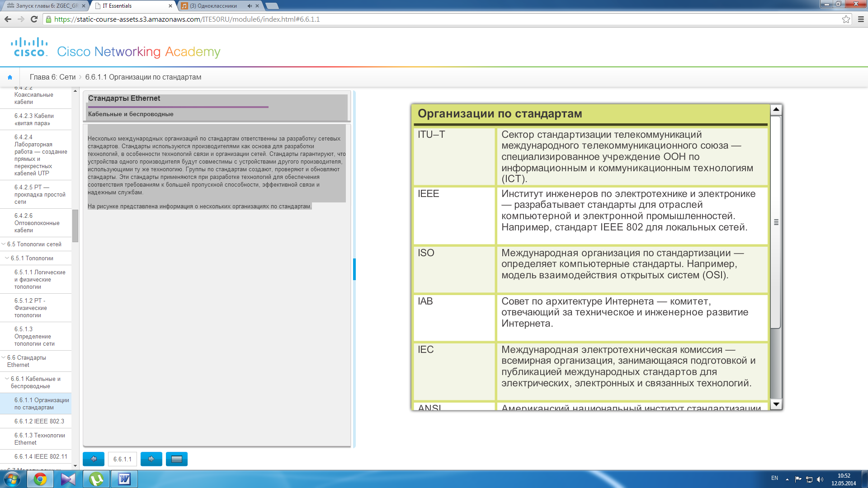The width and height of the screenshot is (868, 488).
Task: Select IAB cell in table
Action: 454,318
